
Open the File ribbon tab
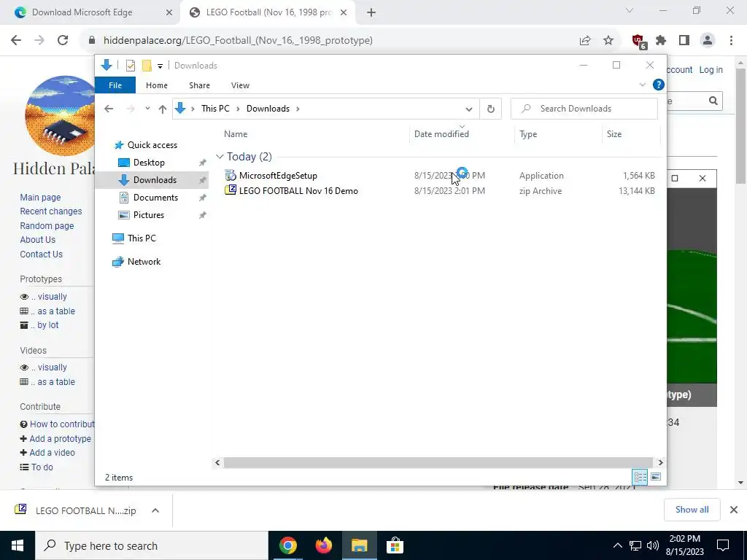point(115,85)
